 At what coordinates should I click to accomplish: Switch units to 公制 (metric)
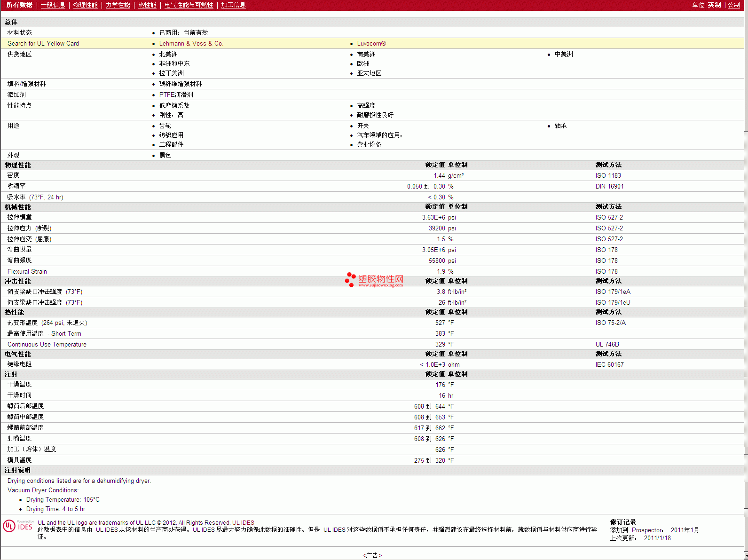coord(733,5)
